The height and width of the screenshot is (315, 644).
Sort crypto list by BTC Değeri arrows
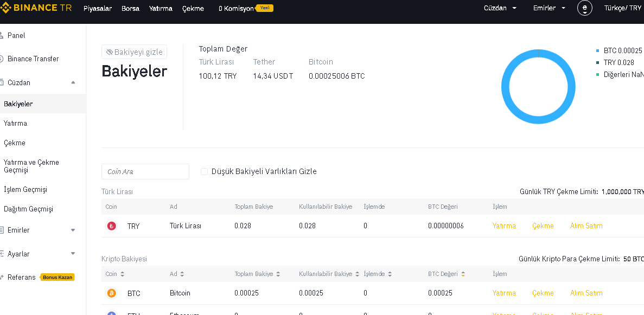(463, 274)
